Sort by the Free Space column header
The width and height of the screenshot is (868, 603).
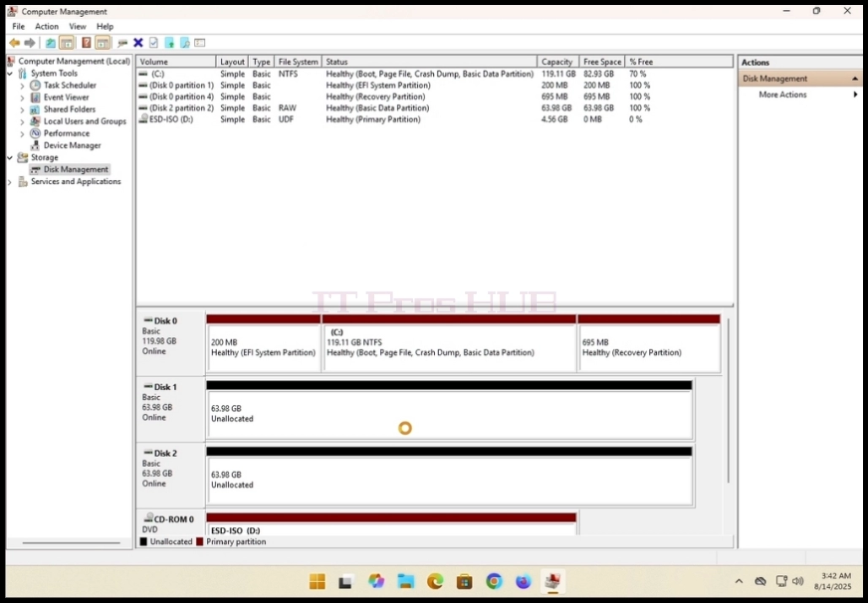pyautogui.click(x=602, y=62)
